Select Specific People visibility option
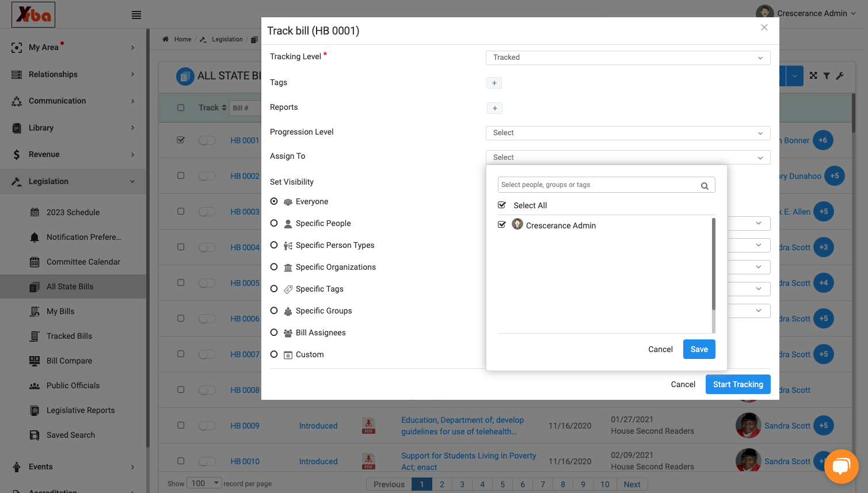This screenshot has height=493, width=868. (x=274, y=223)
